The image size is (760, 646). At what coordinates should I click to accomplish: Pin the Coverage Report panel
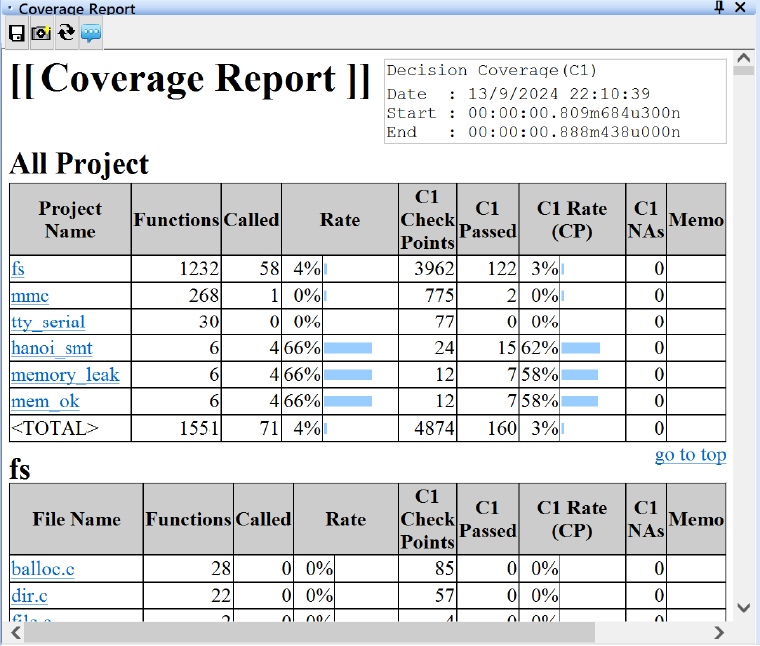[719, 7]
